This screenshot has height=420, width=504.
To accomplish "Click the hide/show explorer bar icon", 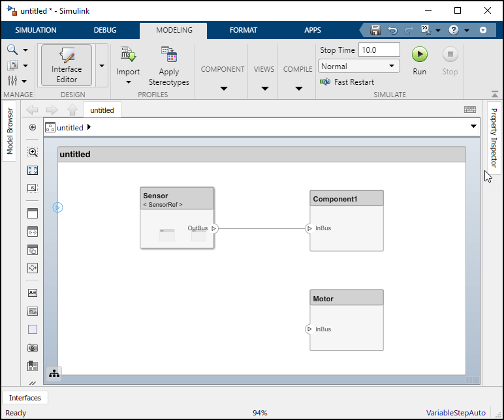I will tap(33, 127).
